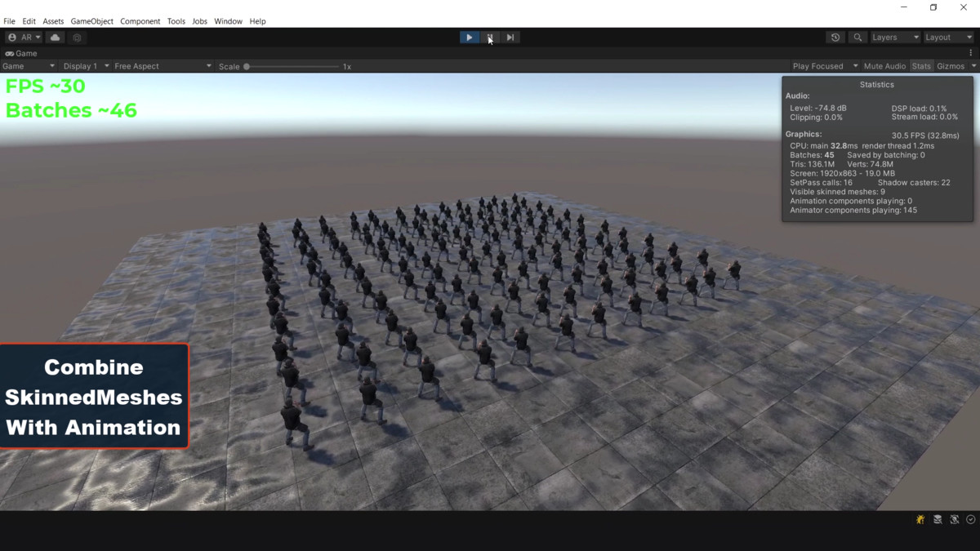Screen dimensions: 980x551
Task: Open the Layers dropdown
Action: (x=894, y=37)
